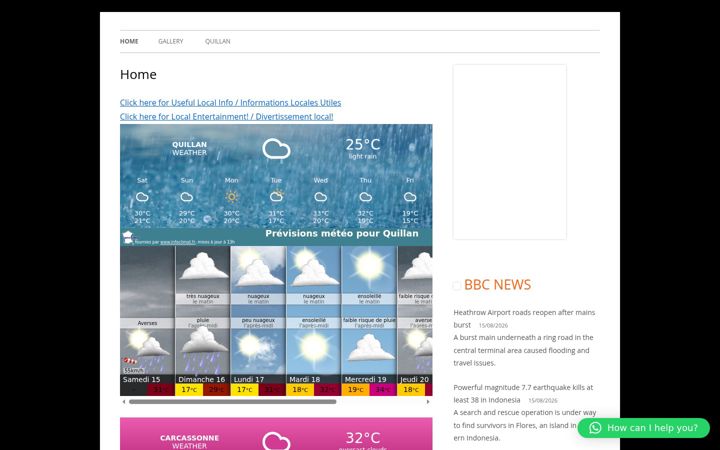Click Lundi 17 yellow 17°C minimum cell
720x450 pixels.
point(245,390)
